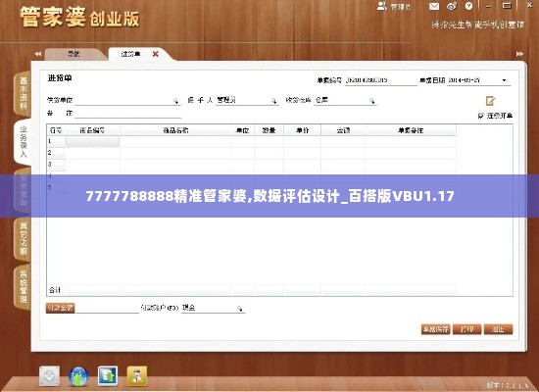Click the 单据编号 input field
Viewport: 539px width, 392px height.
tap(380, 80)
